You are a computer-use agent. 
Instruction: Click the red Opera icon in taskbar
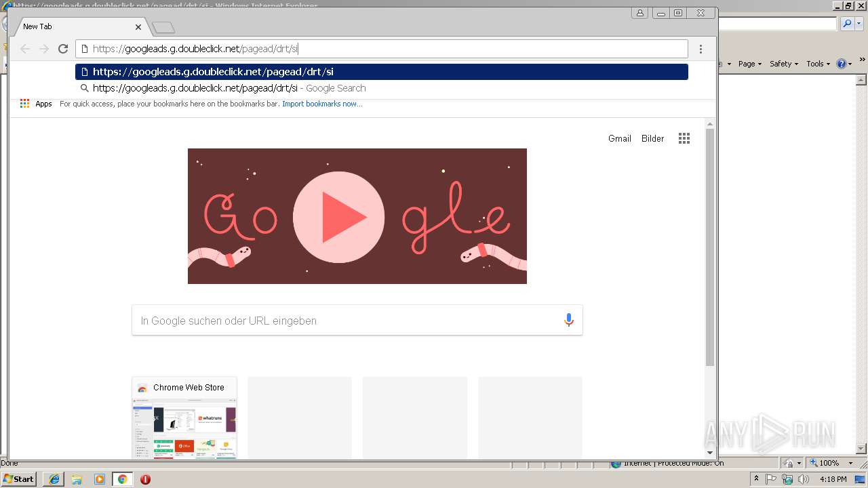pos(145,479)
